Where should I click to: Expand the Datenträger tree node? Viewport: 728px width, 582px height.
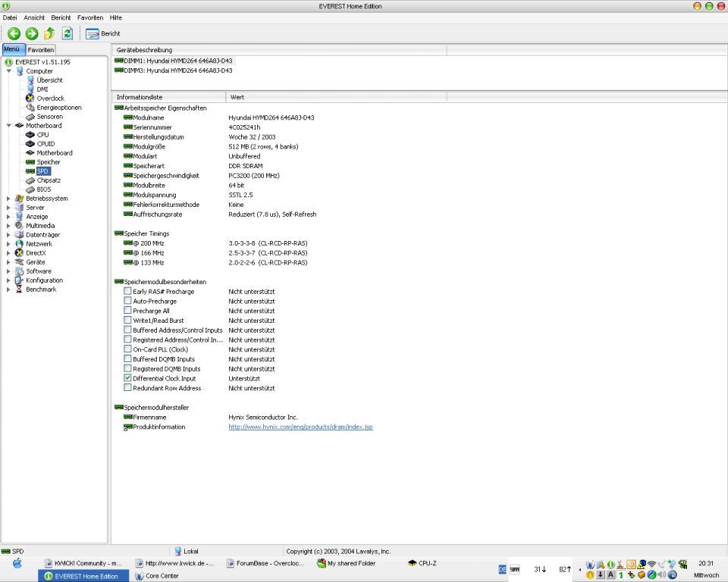pos(8,235)
